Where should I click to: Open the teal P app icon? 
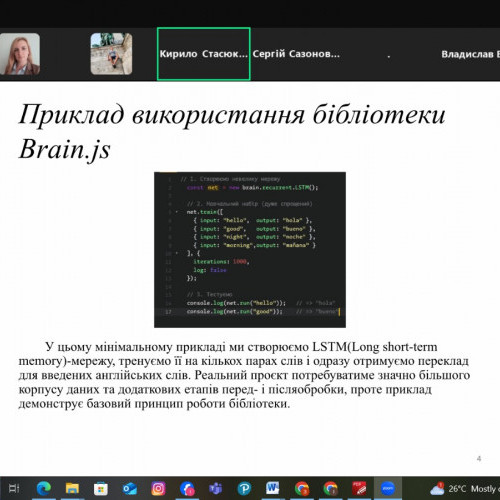244,489
